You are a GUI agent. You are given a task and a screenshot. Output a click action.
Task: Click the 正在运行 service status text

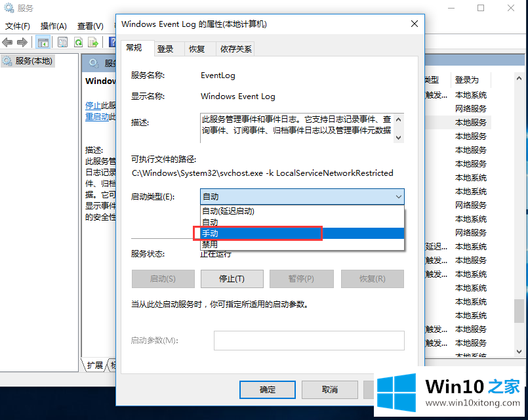216,254
